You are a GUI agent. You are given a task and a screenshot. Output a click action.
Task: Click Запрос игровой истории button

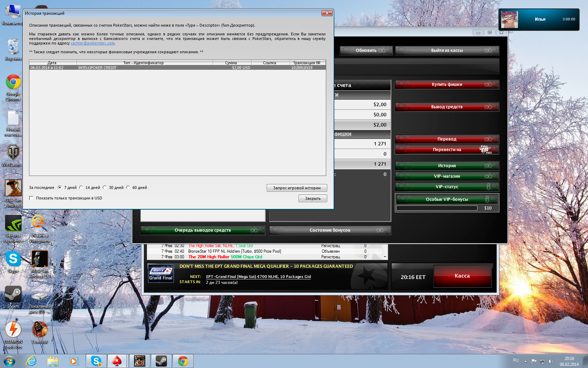[297, 188]
